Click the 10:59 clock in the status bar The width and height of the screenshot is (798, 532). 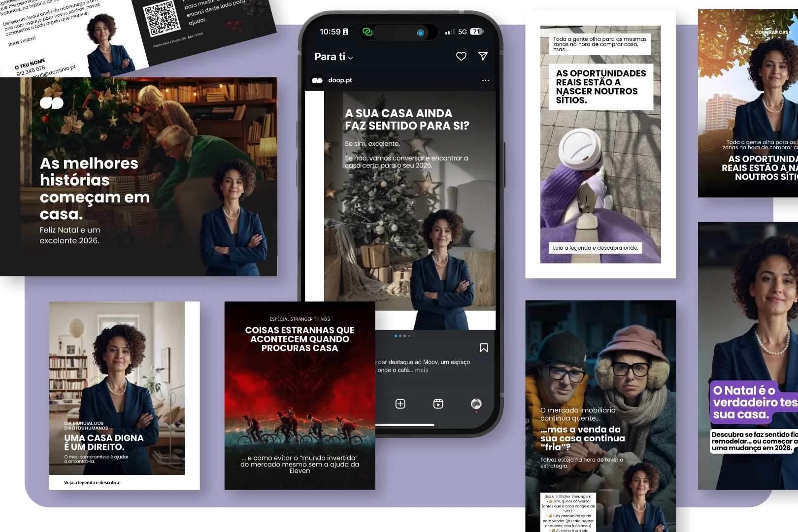[330, 32]
